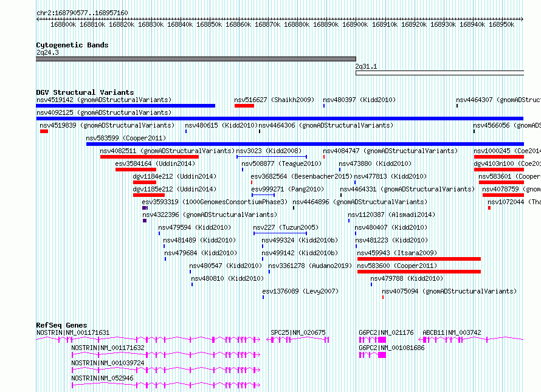Click nsv1000245 variant label
The image size is (541, 392).
pyautogui.click(x=507, y=151)
